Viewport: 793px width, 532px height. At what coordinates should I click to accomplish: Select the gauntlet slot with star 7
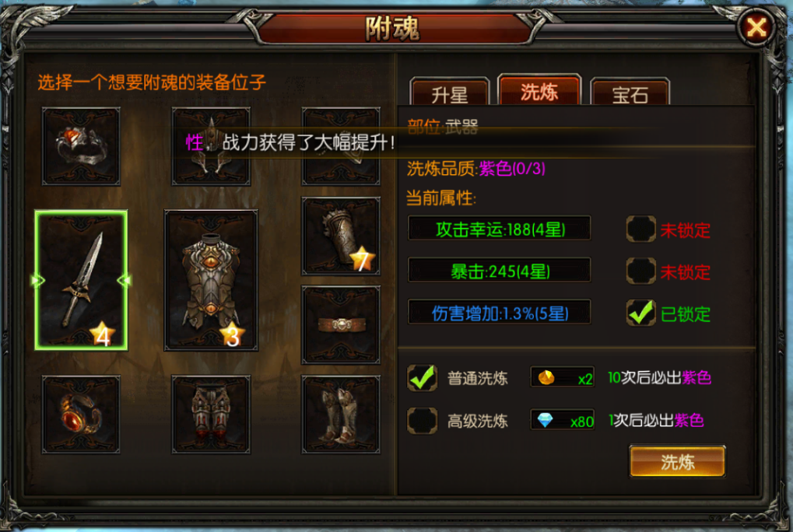[341, 236]
